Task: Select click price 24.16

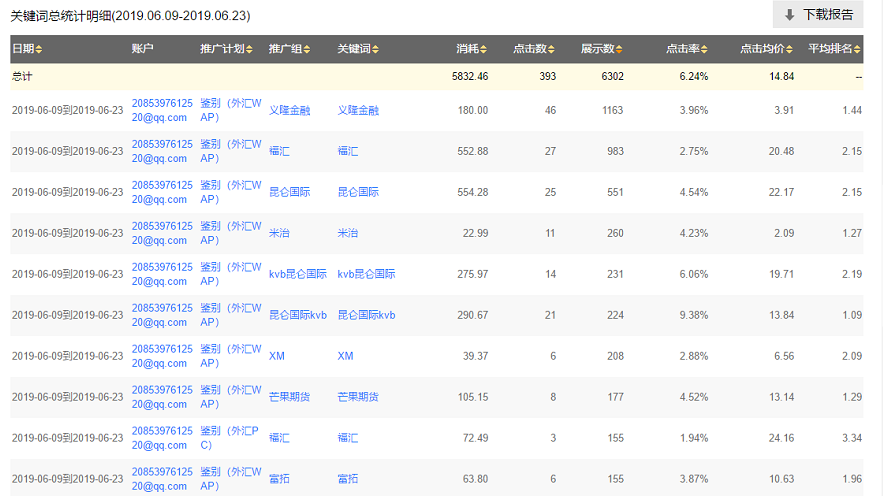Action: (x=782, y=438)
